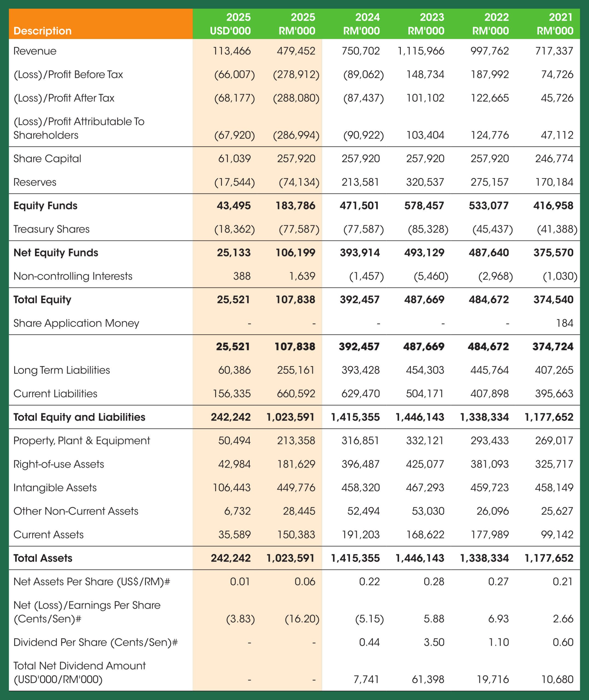Click the Description column header

coord(42,31)
